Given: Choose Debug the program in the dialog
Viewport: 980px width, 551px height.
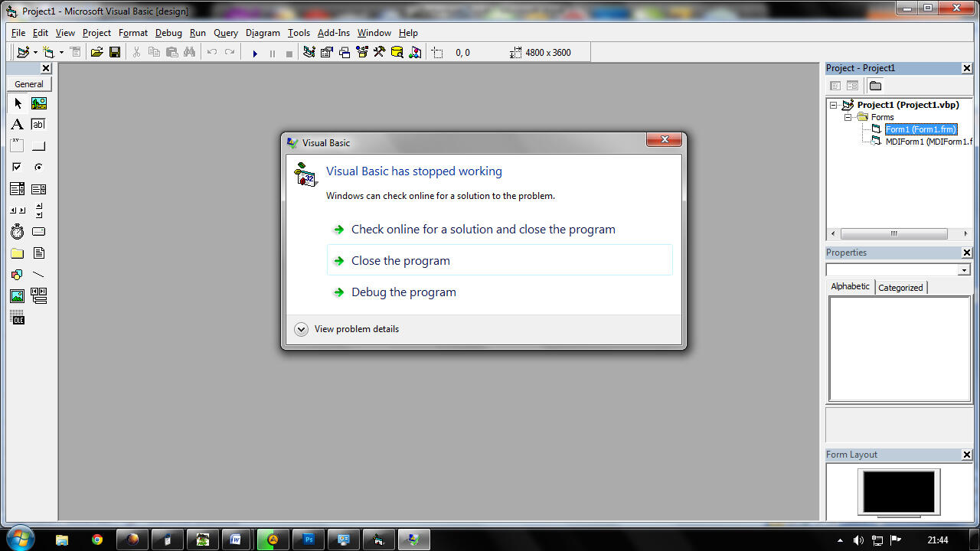Looking at the screenshot, I should 500,292.
